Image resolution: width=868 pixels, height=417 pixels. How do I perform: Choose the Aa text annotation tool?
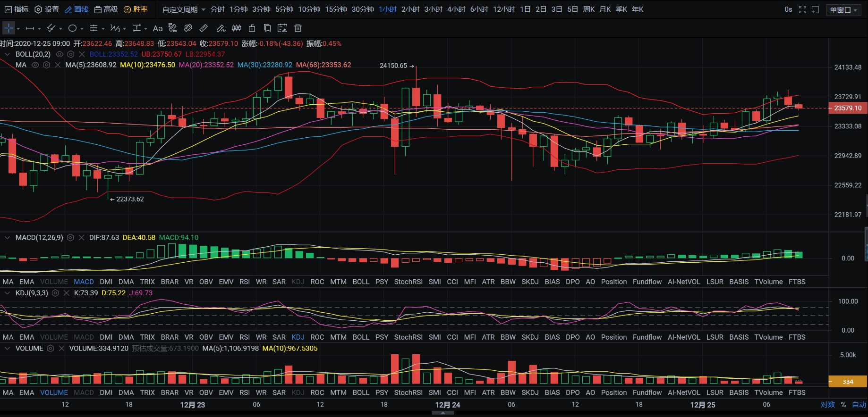click(x=158, y=28)
